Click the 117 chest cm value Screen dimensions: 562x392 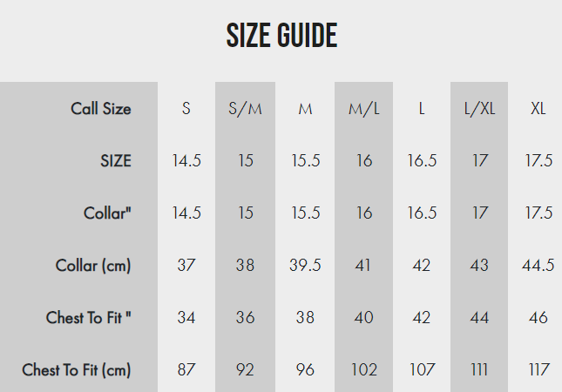tap(538, 369)
